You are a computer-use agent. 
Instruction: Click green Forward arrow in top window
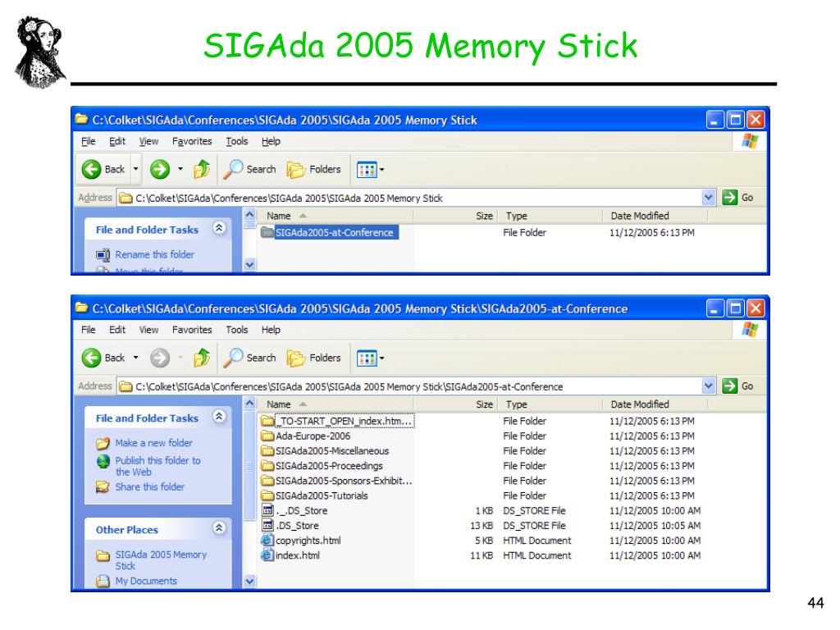pyautogui.click(x=160, y=170)
